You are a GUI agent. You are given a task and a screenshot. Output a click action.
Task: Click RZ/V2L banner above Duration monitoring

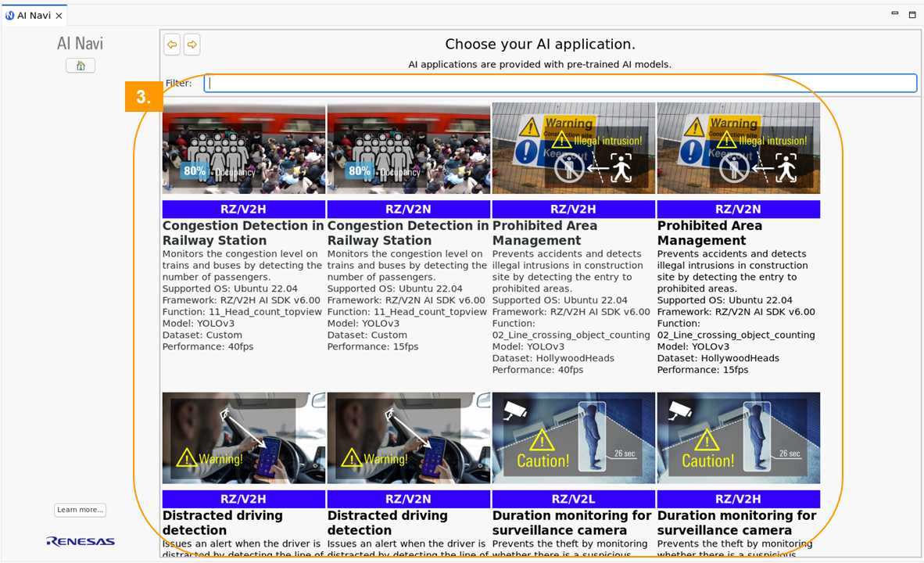(573, 500)
